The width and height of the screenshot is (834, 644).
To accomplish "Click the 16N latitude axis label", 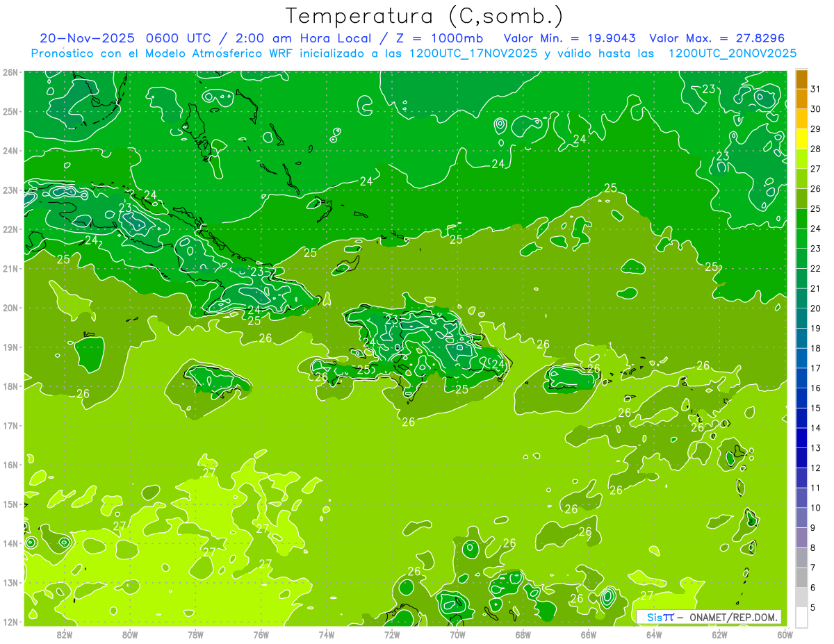I will [10, 465].
